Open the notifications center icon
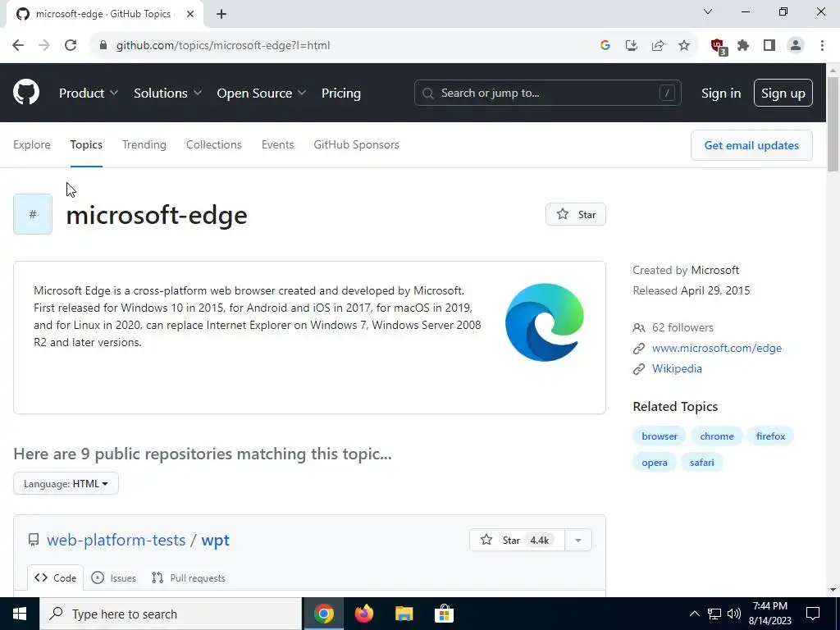This screenshot has width=840, height=630. coord(813,614)
